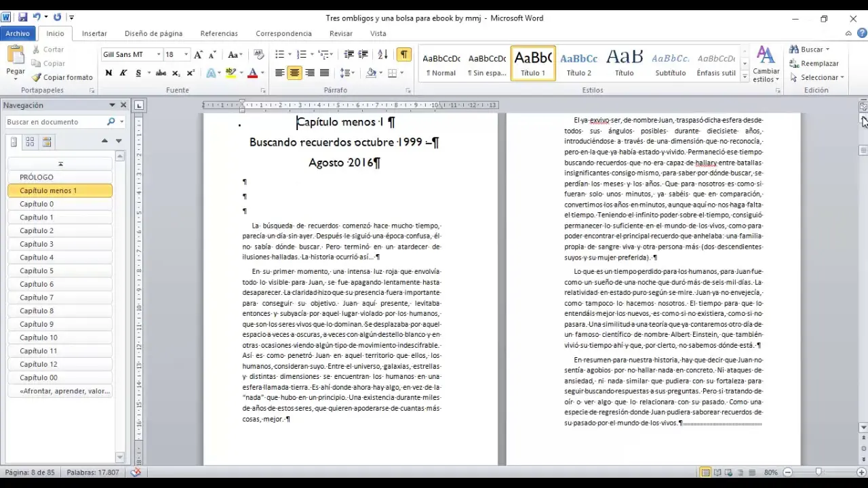Go to Capítulo 5 in navigation pane

tap(37, 271)
